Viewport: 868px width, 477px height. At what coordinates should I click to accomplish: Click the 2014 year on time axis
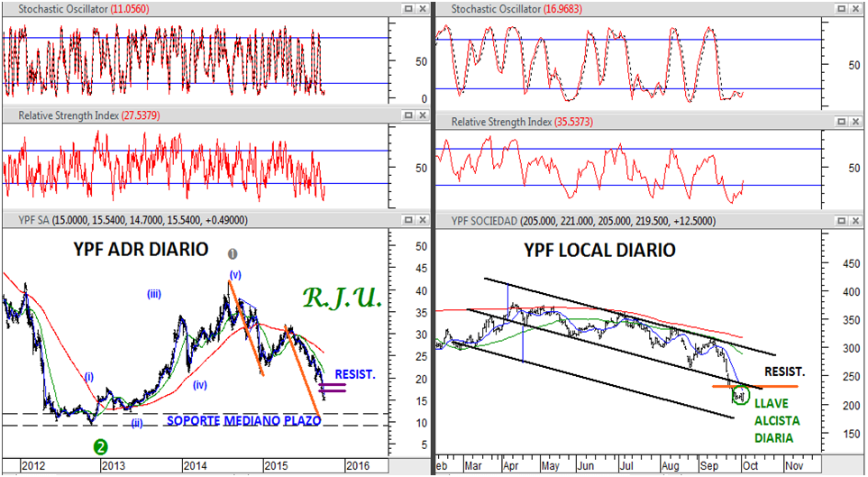click(x=195, y=464)
